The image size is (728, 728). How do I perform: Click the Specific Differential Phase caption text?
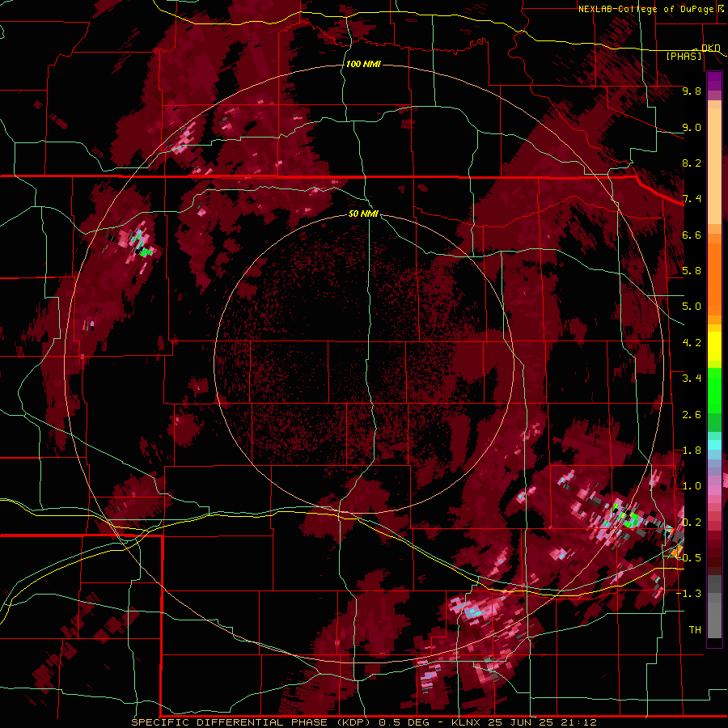pyautogui.click(x=364, y=722)
